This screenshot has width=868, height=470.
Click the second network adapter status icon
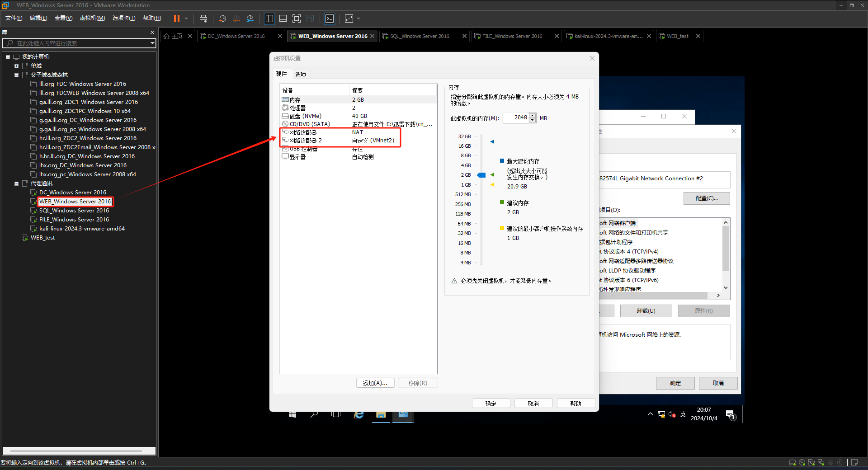pos(821,462)
